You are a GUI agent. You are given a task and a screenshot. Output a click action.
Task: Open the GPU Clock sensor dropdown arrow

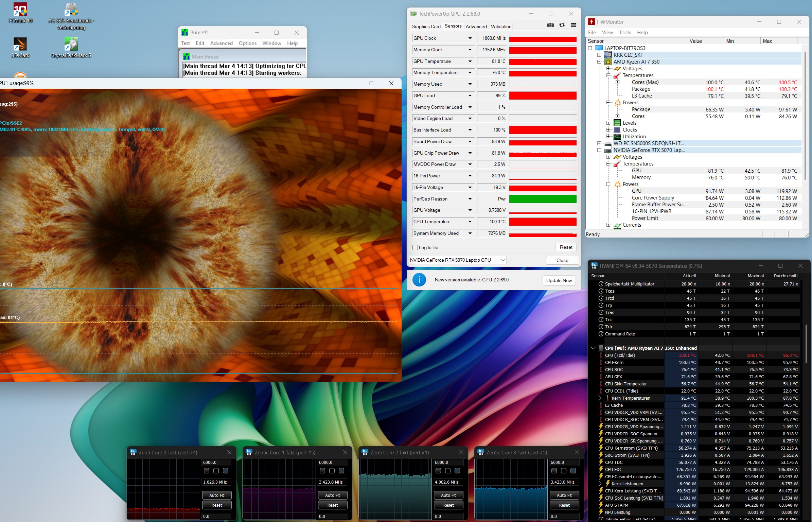(470, 38)
